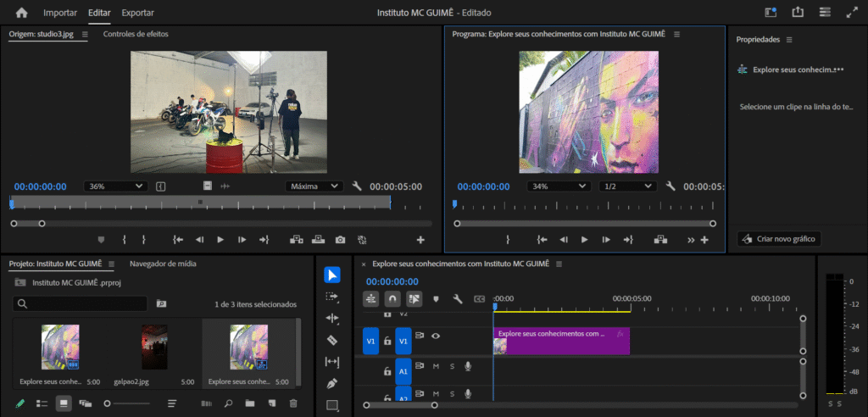This screenshot has height=417, width=868.
Task: Click Overwrite button in Source monitor
Action: [x=319, y=240]
